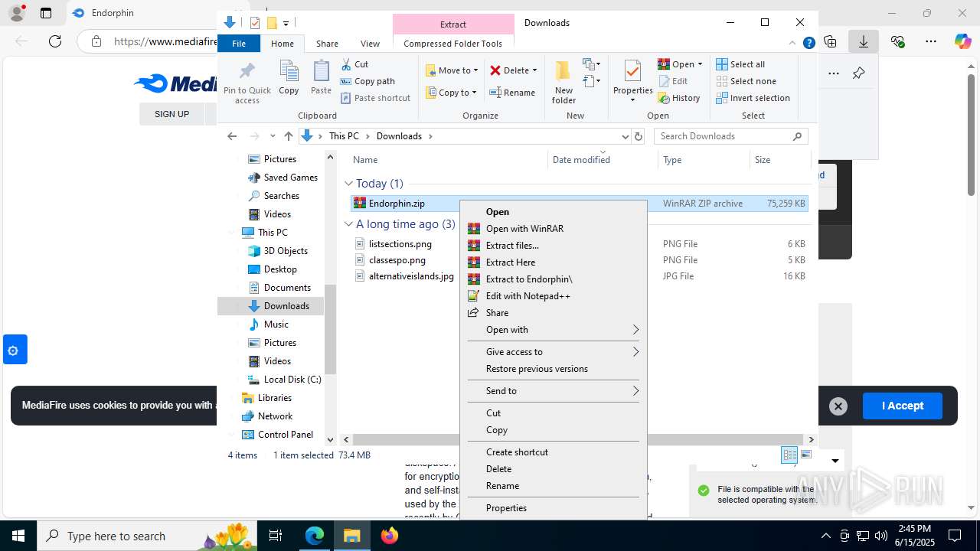Viewport: 980px width, 551px height.
Task: Open file History from ribbon
Action: click(x=679, y=98)
